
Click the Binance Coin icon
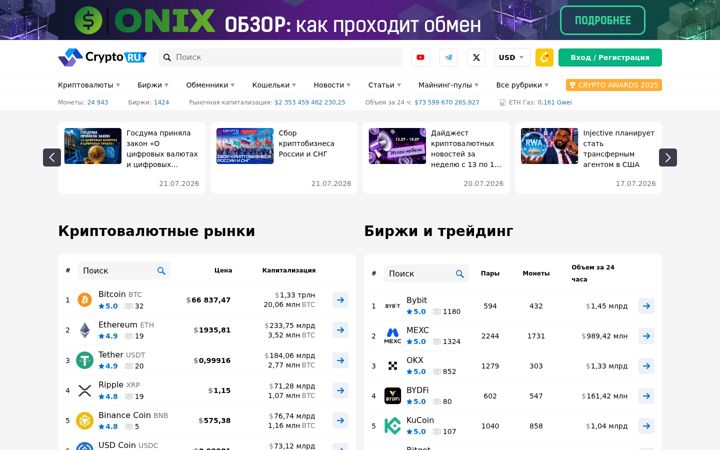(x=84, y=421)
